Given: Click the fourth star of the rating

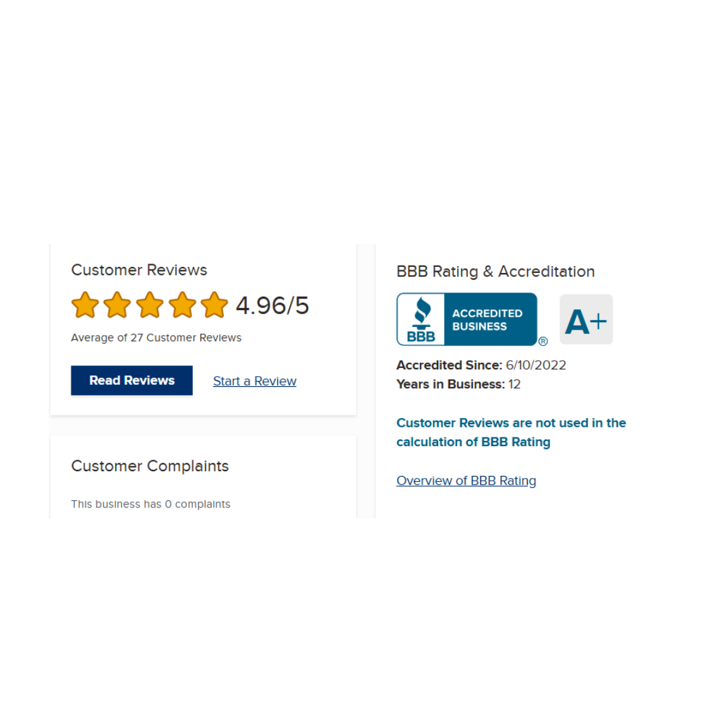Looking at the screenshot, I should 182,305.
